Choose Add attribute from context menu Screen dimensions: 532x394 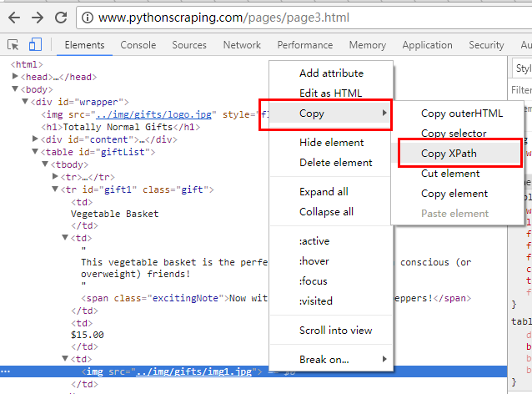click(331, 73)
